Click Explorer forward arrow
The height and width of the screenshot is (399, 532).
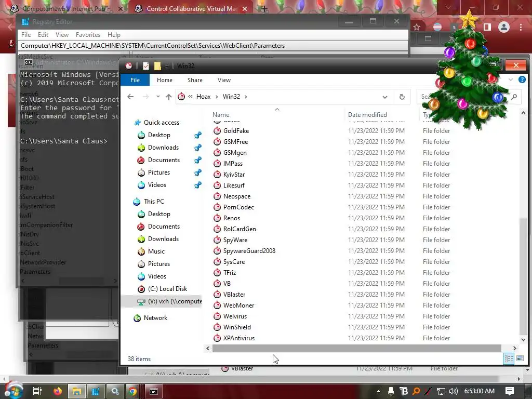click(x=146, y=97)
